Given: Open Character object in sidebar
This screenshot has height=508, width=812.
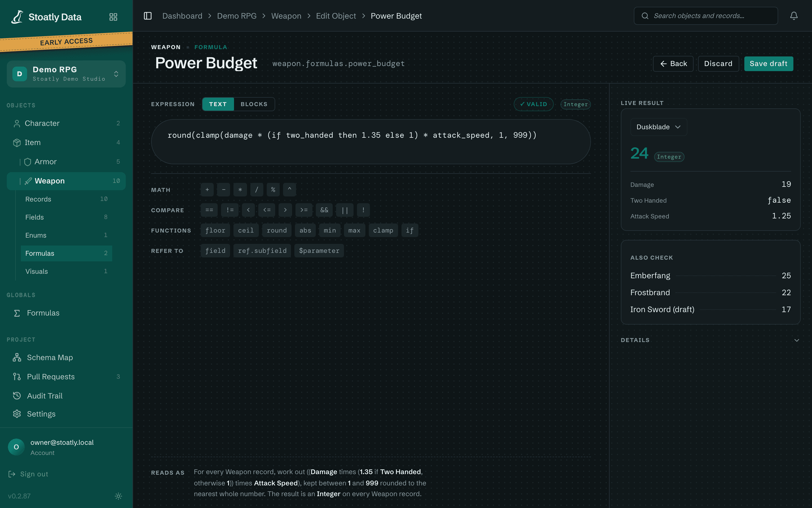Looking at the screenshot, I should click(x=66, y=123).
